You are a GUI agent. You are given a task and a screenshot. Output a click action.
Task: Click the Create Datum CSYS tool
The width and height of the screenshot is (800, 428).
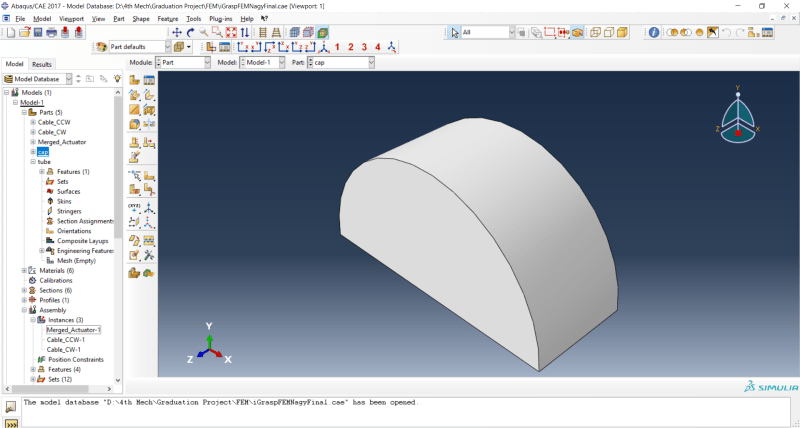point(149,222)
